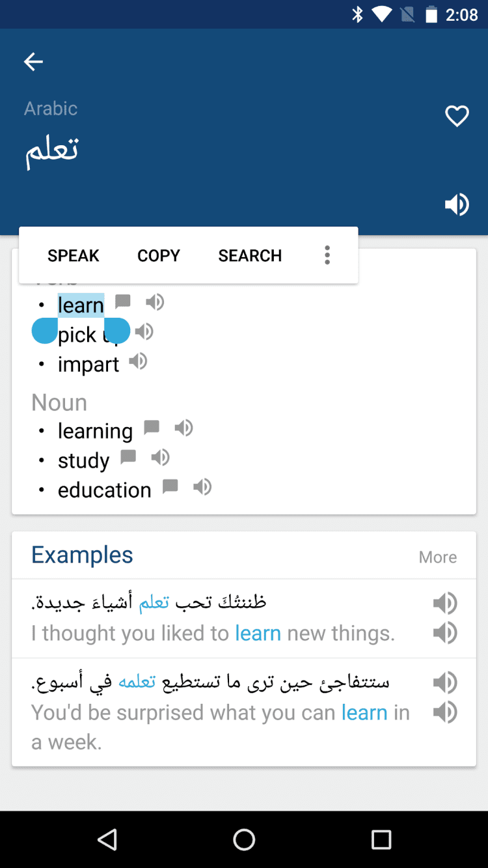Choose SPEAK in the selection menu
This screenshot has width=488, height=868.
point(74,255)
